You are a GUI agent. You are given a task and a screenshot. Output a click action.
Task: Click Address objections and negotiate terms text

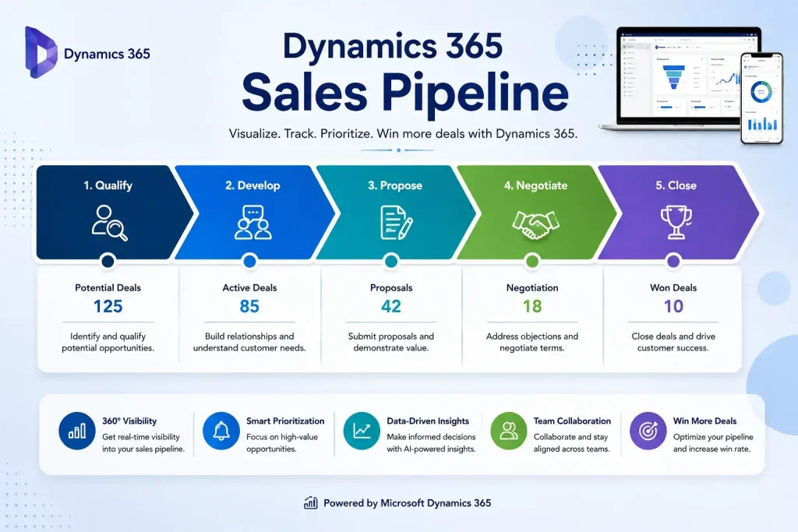tap(532, 342)
